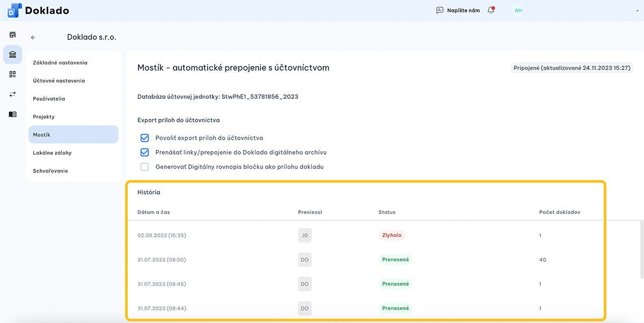
Task: Select the bank building sidebar icon
Action: 12,55
